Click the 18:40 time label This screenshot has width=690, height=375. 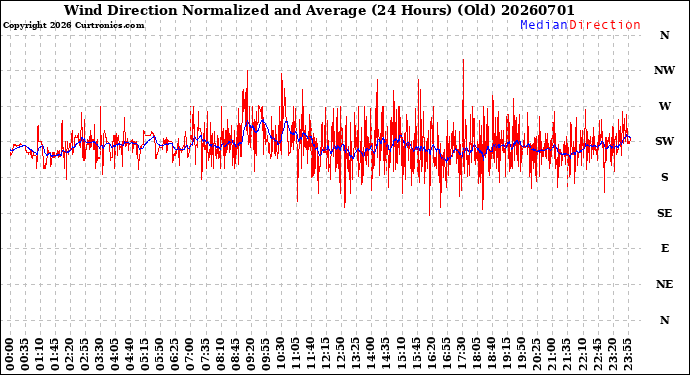[492, 354]
